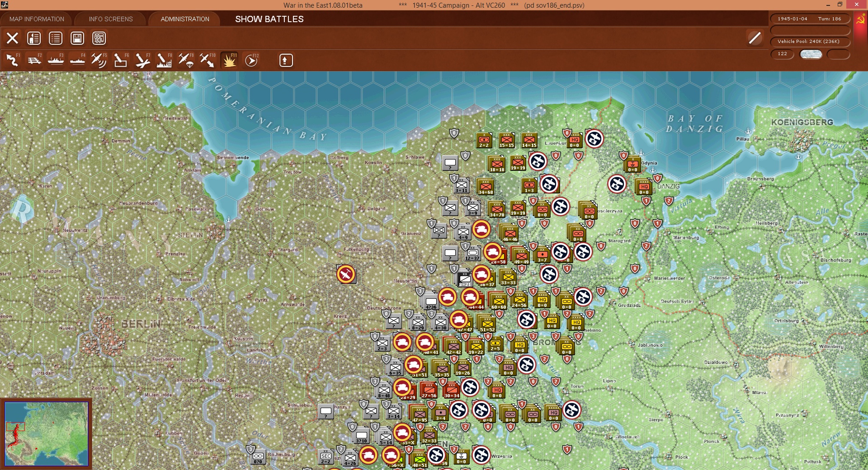Activate F9 air transport parachute mode

(x=186, y=60)
